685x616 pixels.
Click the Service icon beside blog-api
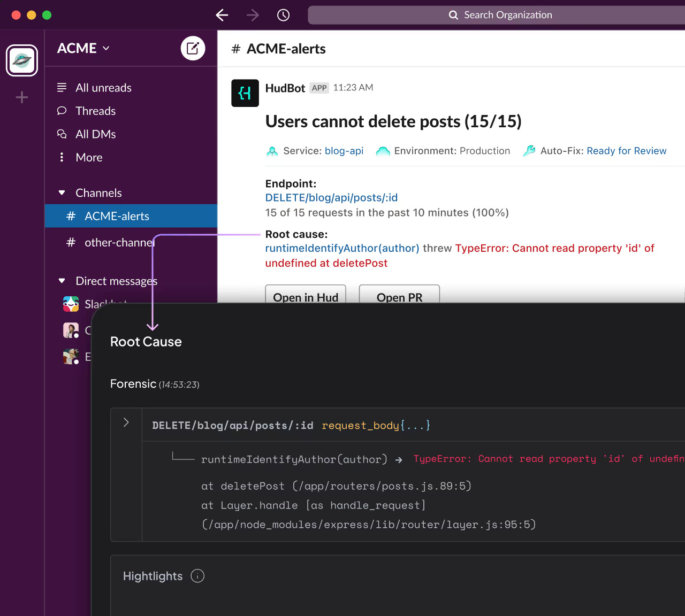(x=272, y=151)
